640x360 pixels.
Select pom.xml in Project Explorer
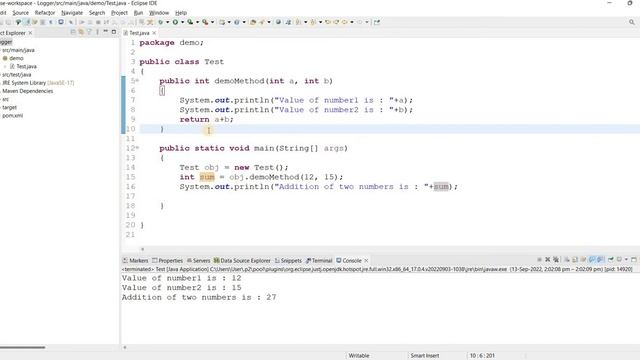13,116
